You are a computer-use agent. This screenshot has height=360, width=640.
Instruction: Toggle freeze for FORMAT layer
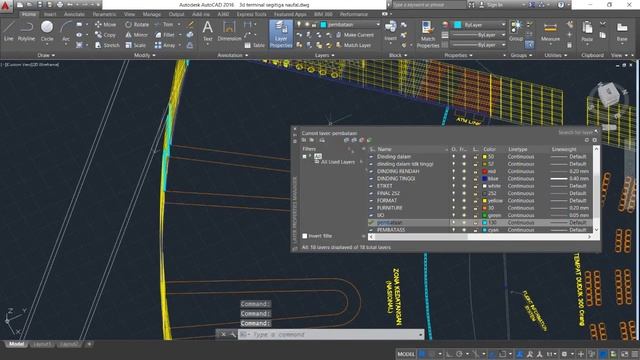464,201
